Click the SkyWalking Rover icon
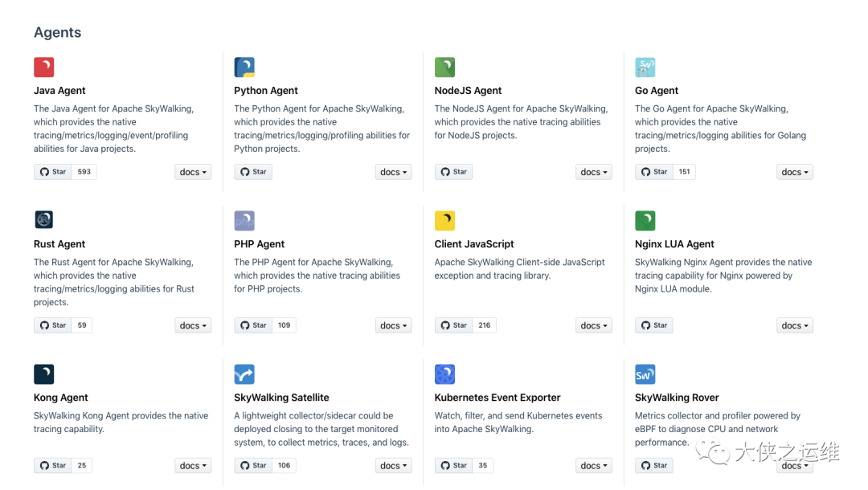The width and height of the screenshot is (868, 490). pyautogui.click(x=645, y=374)
